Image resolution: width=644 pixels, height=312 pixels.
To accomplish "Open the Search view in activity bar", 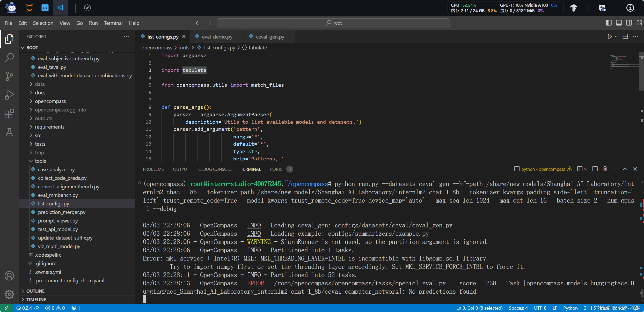I will pos(9,57).
